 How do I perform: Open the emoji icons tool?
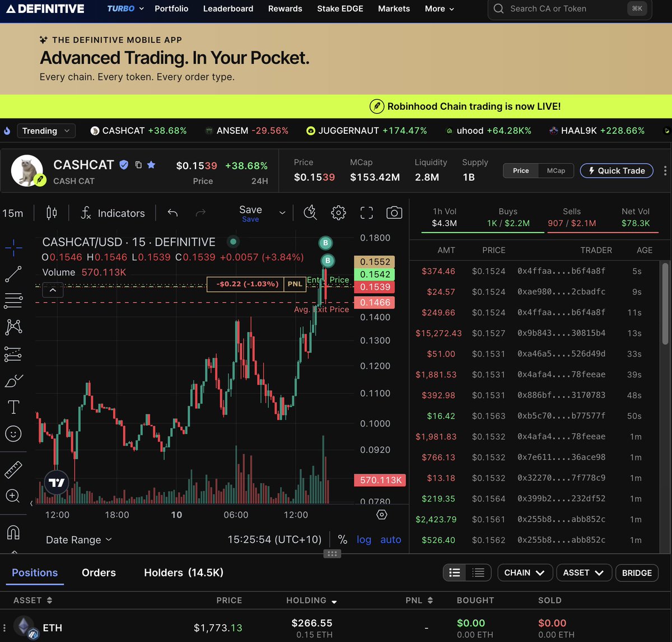tap(13, 434)
